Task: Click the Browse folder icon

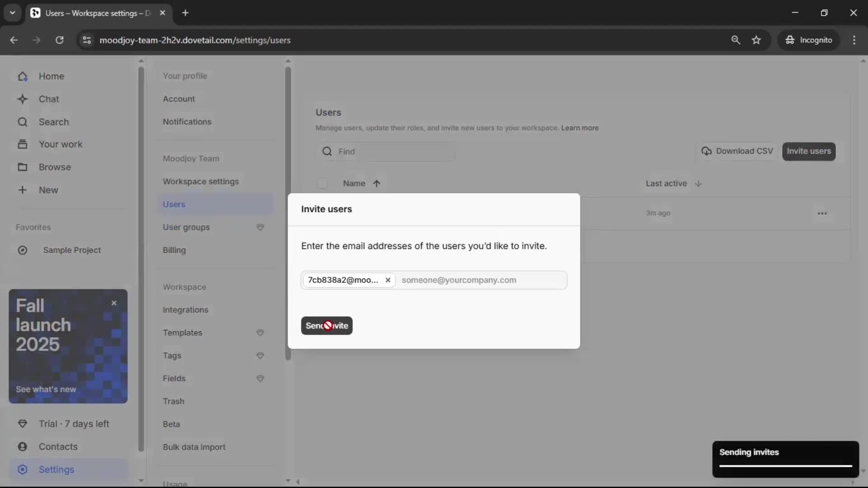Action: [23, 167]
